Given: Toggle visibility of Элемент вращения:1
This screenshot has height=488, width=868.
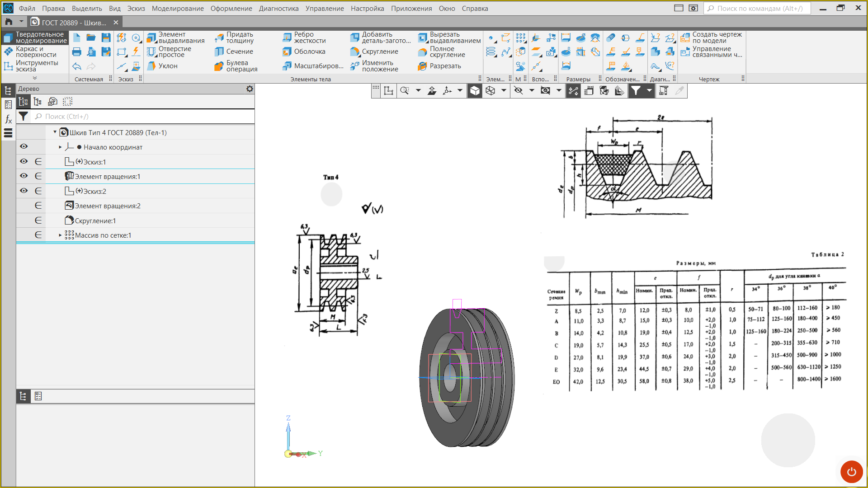Looking at the screenshot, I should 24,176.
